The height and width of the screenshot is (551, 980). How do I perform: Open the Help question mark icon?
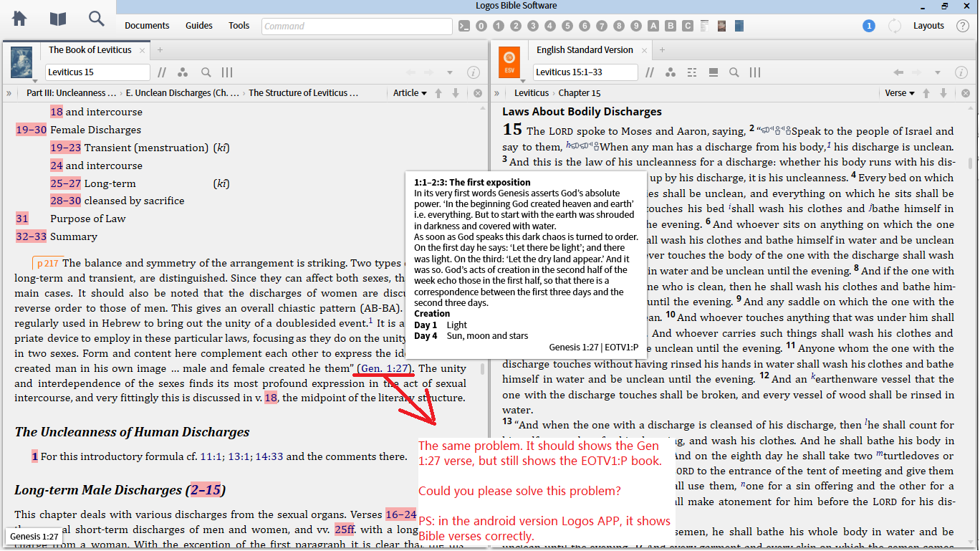pos(963,26)
